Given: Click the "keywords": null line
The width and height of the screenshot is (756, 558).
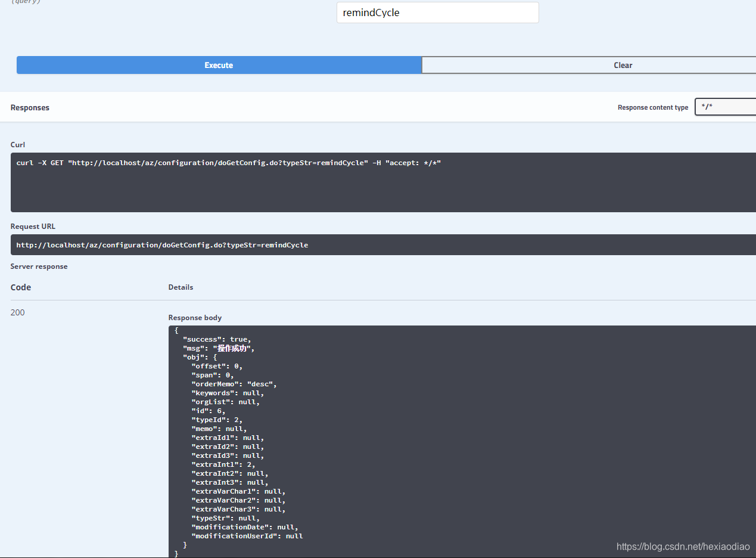Looking at the screenshot, I should pyautogui.click(x=228, y=393).
